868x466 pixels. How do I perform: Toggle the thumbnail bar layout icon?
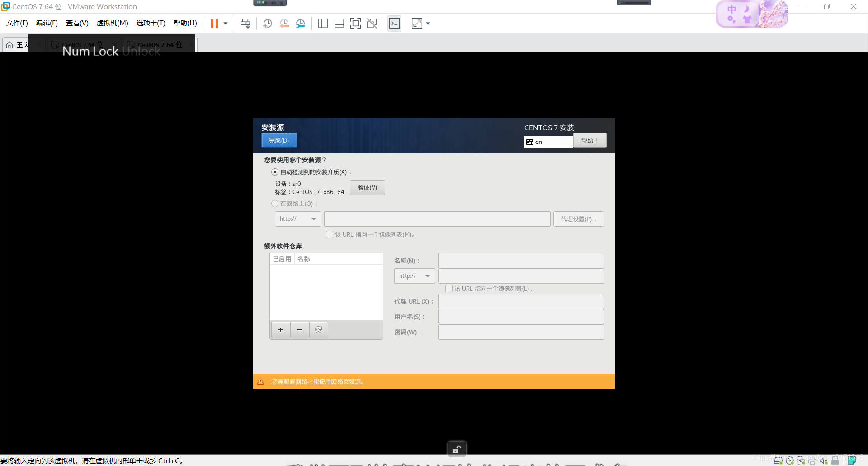point(339,24)
